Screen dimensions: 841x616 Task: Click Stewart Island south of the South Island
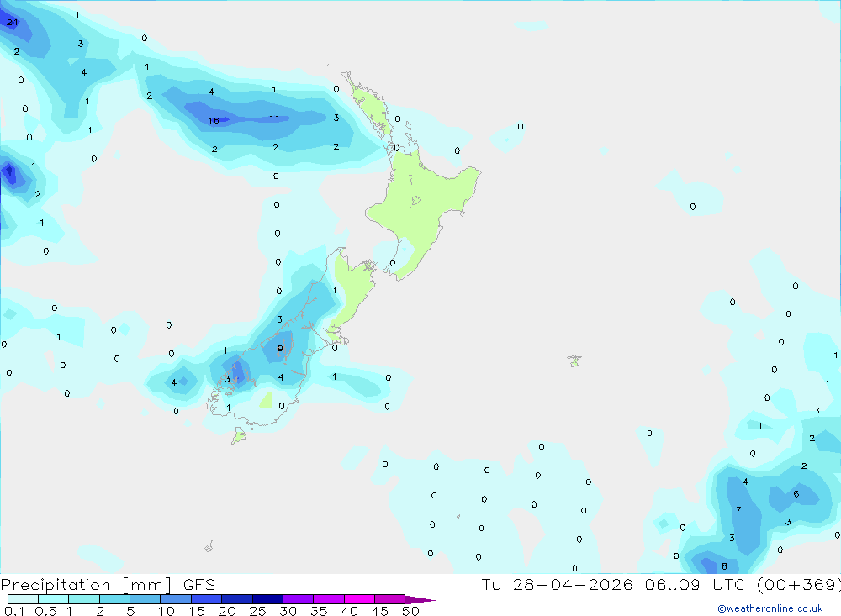(x=239, y=436)
